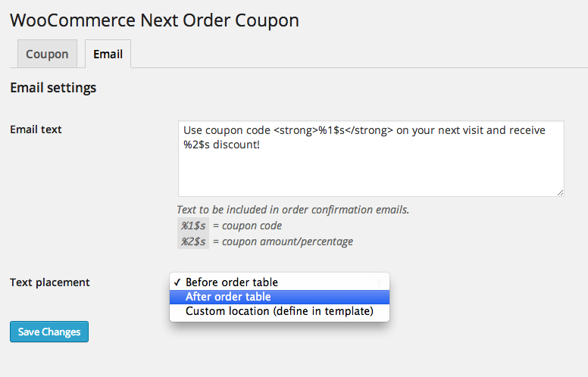Click the WooCommerce Next Order Coupon title
The width and height of the screenshot is (588, 377).
click(155, 20)
